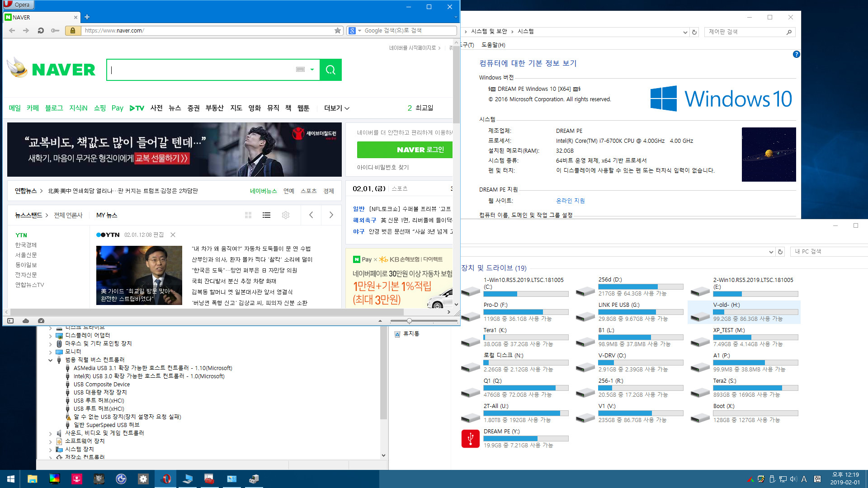Expand the 더보기 menu on NAVER
Viewport: 868px width, 488px height.
[x=336, y=108]
